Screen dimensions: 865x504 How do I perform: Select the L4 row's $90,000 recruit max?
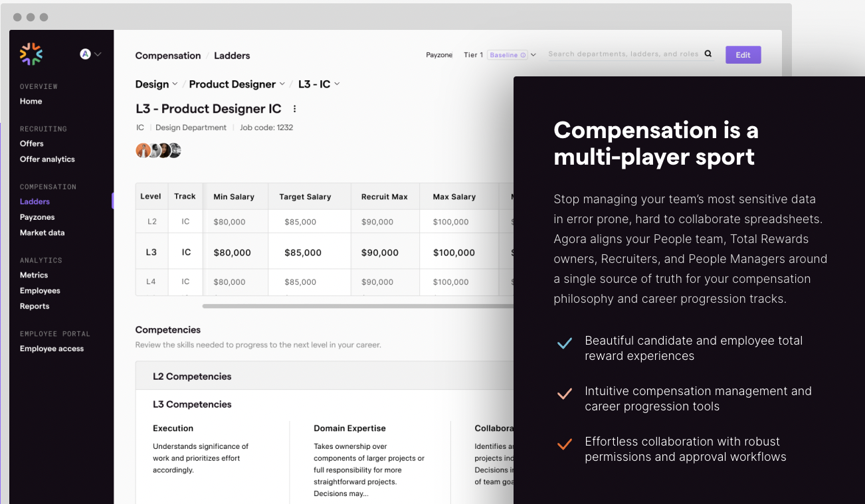(x=377, y=282)
